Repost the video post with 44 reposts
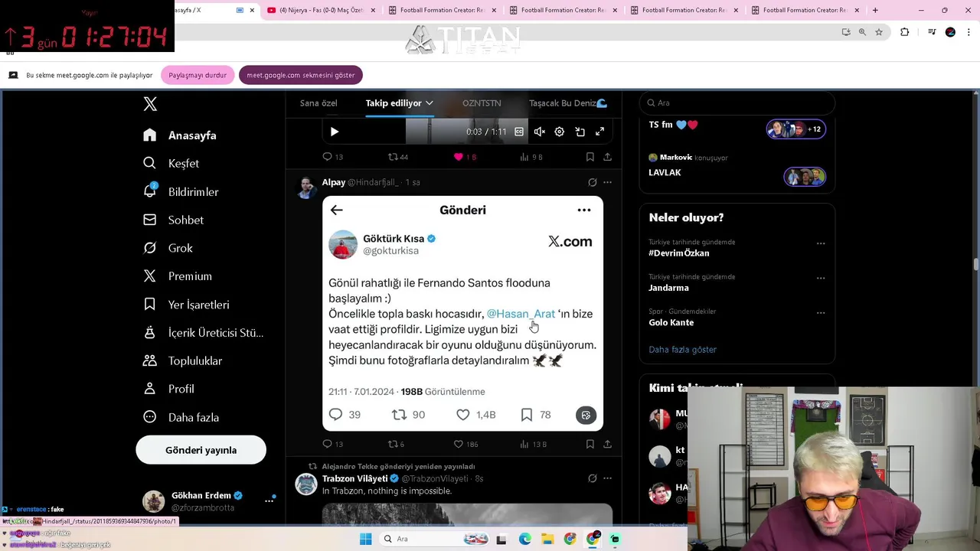This screenshot has width=980, height=551. [398, 157]
